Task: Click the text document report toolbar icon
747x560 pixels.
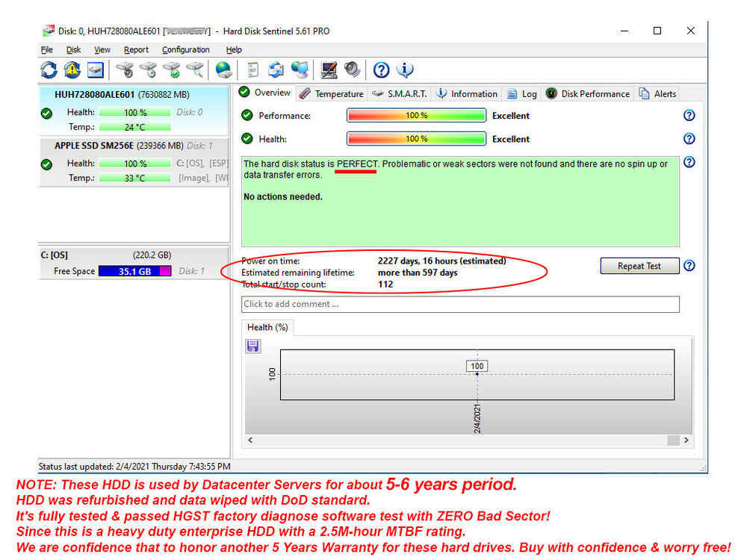Action: 253,70
